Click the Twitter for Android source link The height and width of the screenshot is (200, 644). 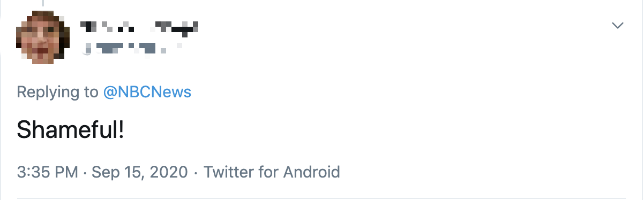272,172
